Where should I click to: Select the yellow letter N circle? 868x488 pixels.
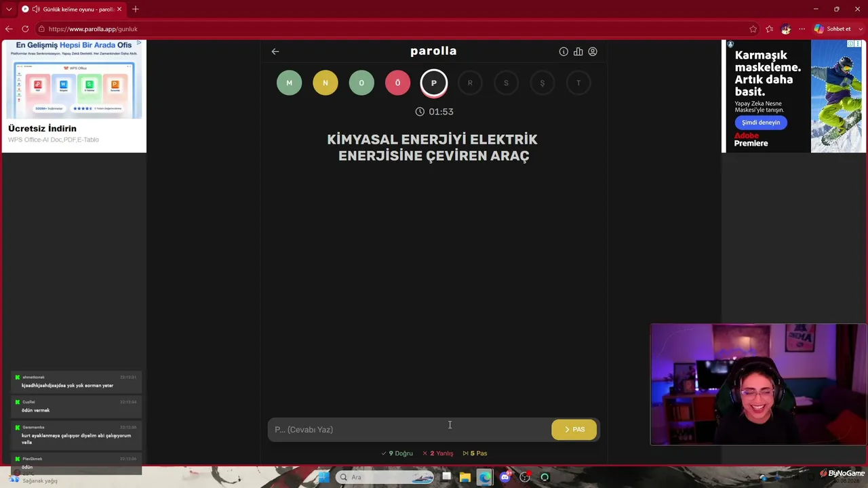pyautogui.click(x=325, y=83)
